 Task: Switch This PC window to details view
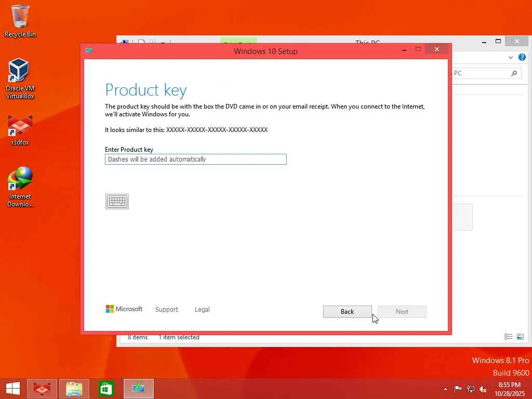[508, 337]
